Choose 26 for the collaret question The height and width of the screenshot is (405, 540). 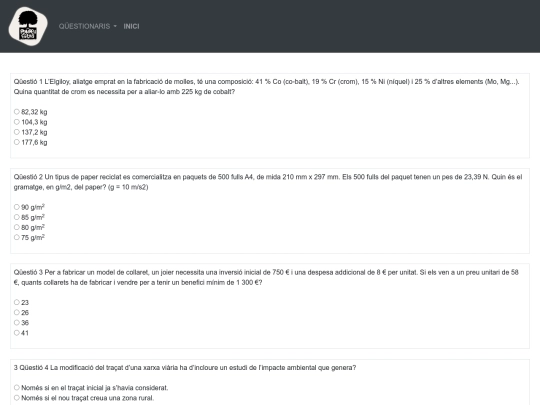tap(17, 312)
